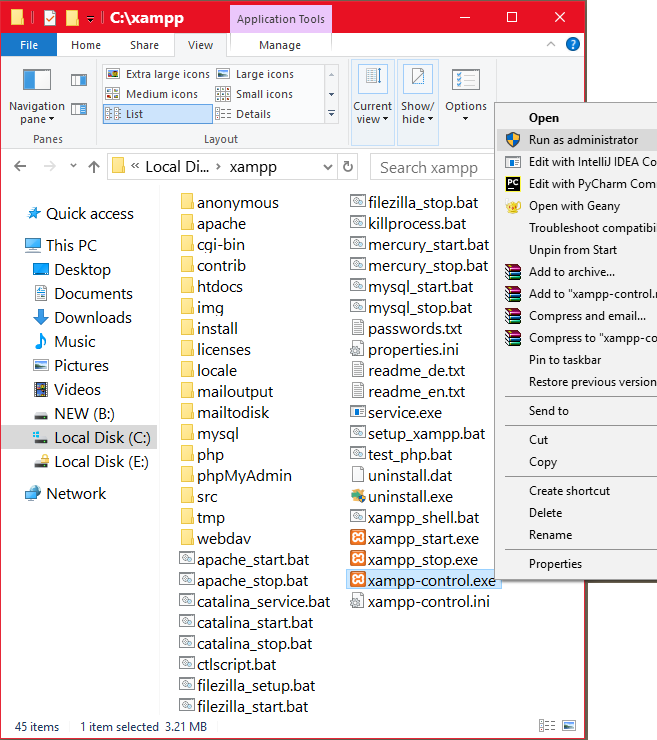The width and height of the screenshot is (657, 740).
Task: Toggle the Details pane icon
Action: pyautogui.click(x=79, y=109)
